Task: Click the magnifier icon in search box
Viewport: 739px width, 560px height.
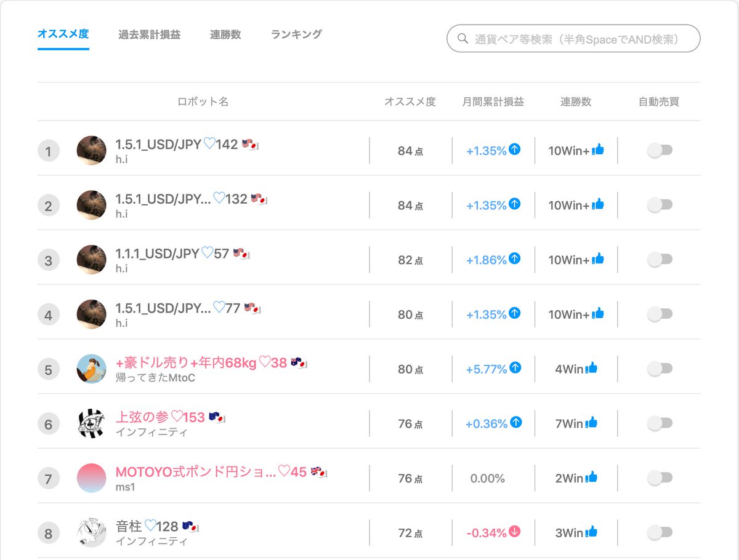Action: [463, 39]
